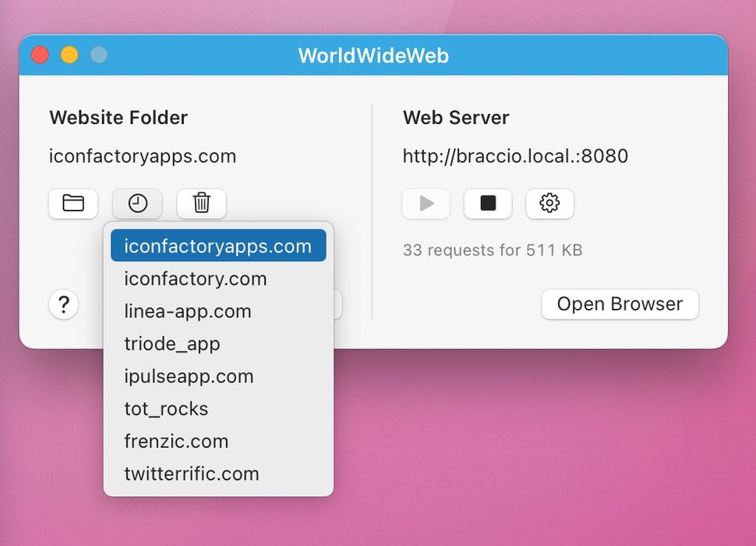Viewport: 756px width, 546px height.
Task: Select tot_rocks menu entry
Action: (x=166, y=409)
